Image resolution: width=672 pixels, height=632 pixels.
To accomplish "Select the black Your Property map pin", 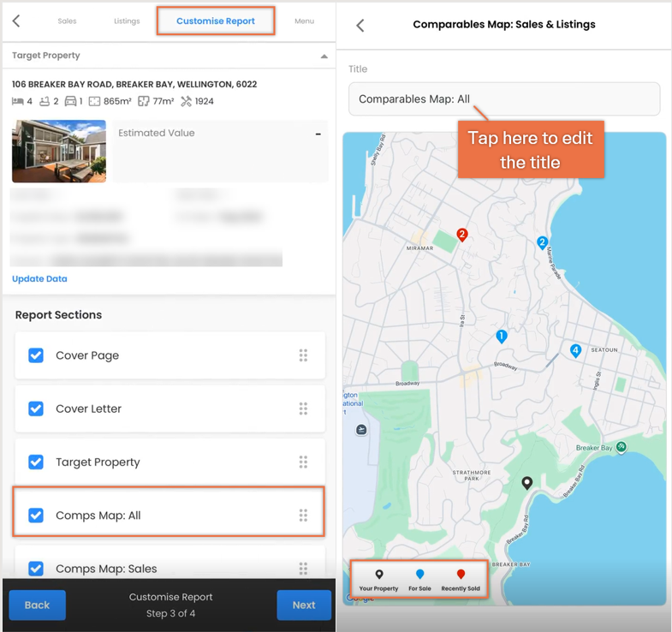I will pyautogui.click(x=527, y=484).
